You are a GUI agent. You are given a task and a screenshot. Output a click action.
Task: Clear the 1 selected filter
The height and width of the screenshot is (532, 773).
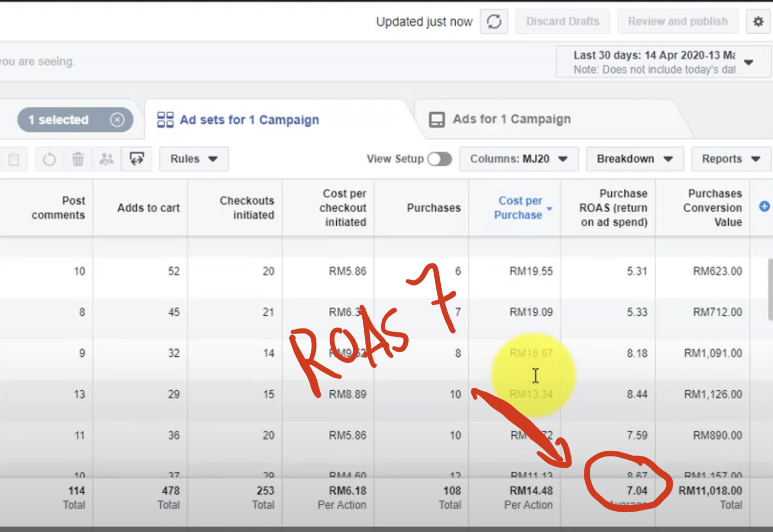pos(117,120)
